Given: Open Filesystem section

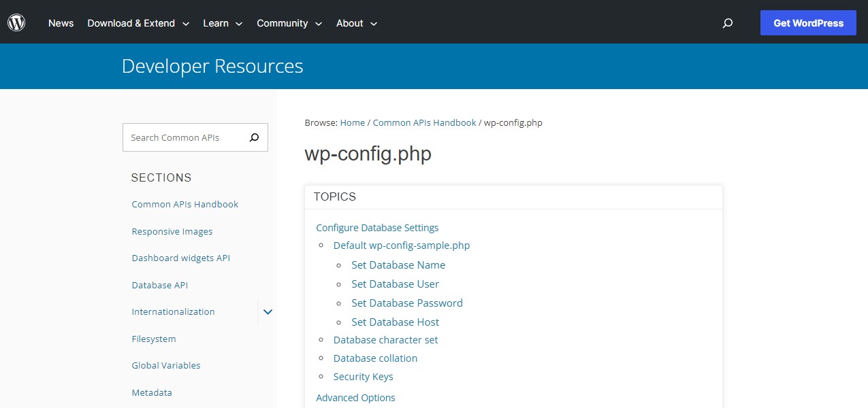Looking at the screenshot, I should pos(154,339).
